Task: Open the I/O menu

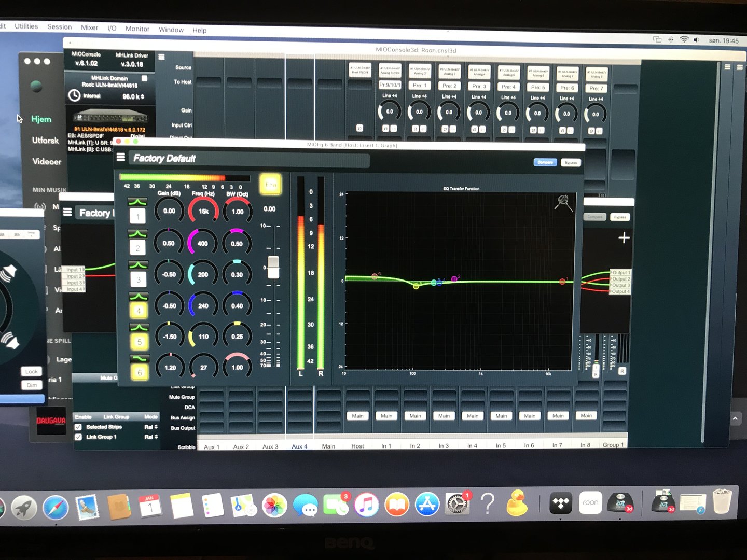Action: click(112, 28)
